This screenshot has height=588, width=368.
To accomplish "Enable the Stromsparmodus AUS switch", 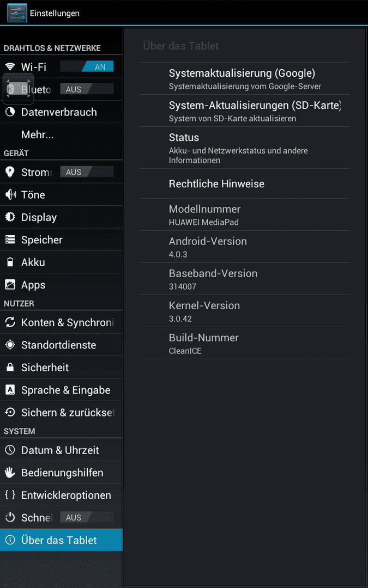I will 87,171.
